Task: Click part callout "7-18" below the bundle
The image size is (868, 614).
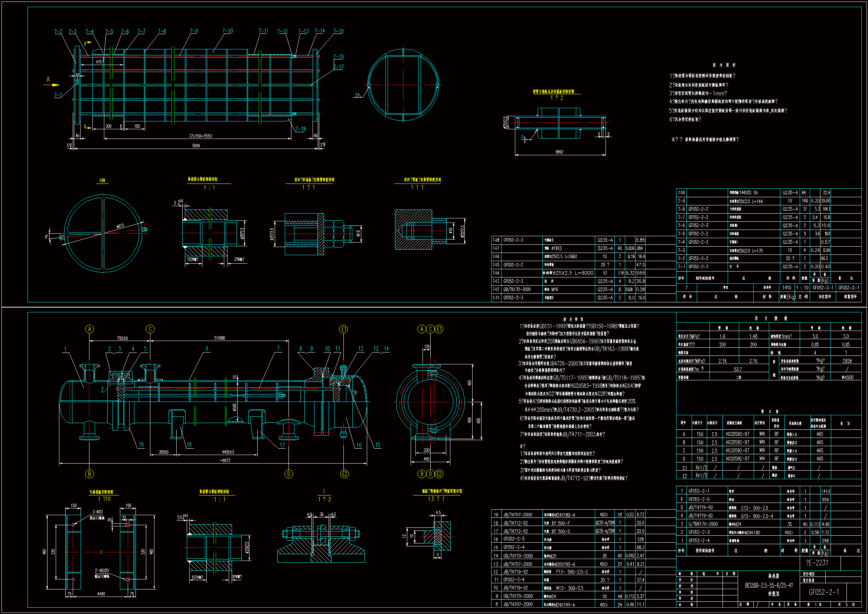Action: click(300, 129)
